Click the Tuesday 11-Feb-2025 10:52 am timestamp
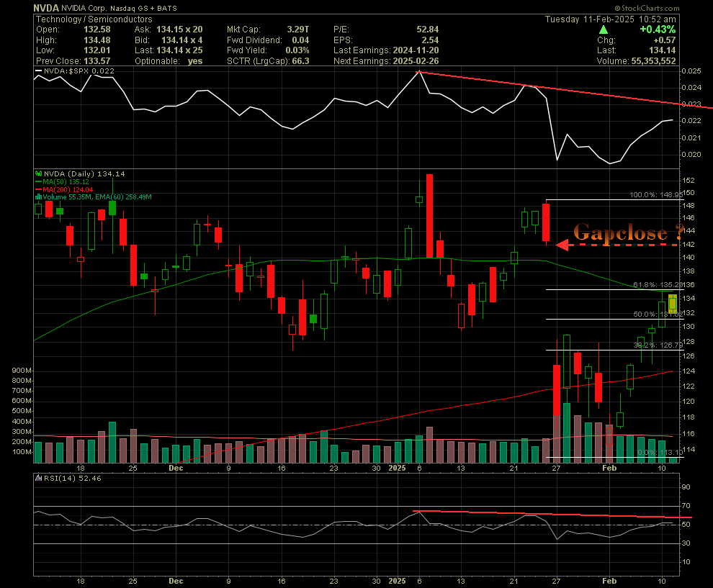 (x=610, y=19)
